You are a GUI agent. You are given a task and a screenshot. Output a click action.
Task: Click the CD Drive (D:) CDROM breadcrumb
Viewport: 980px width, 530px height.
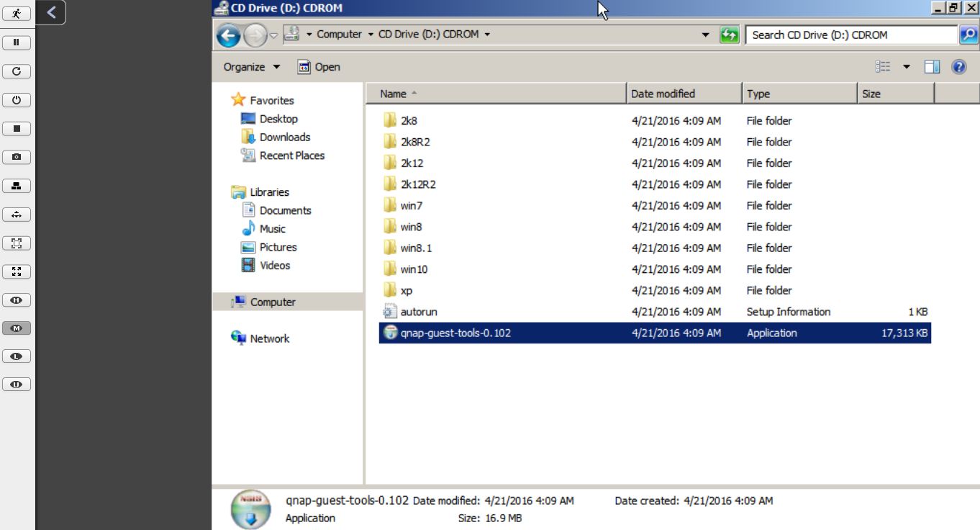[428, 35]
